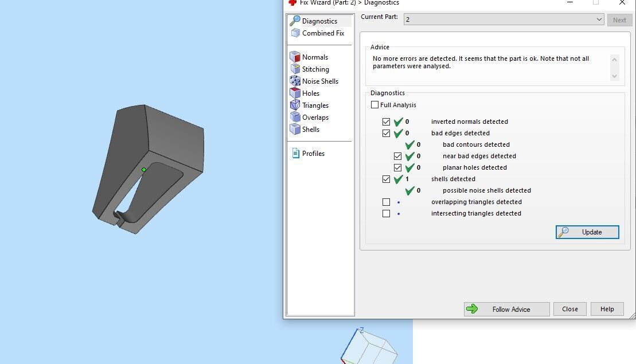
Task: Open the Overlaps fix cube icon
Action: point(295,117)
